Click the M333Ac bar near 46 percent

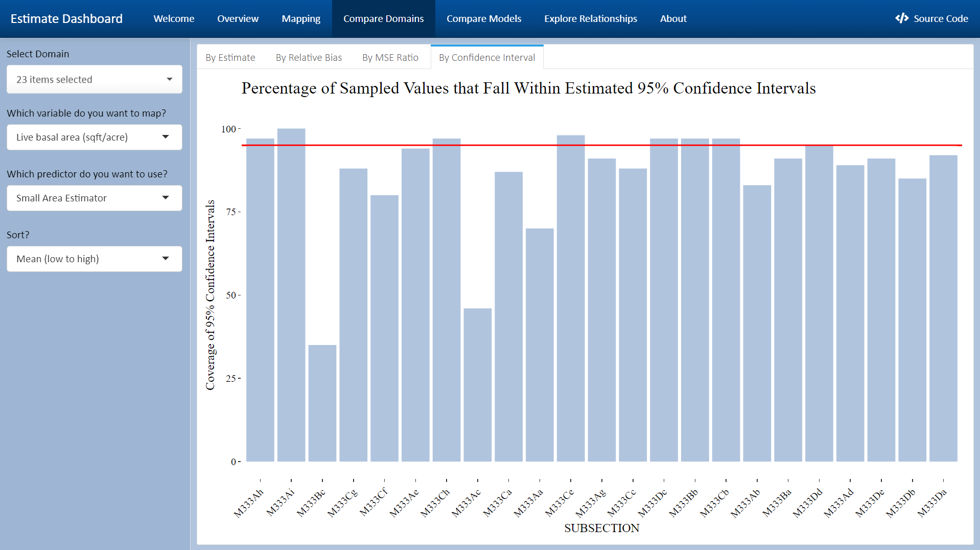[478, 385]
